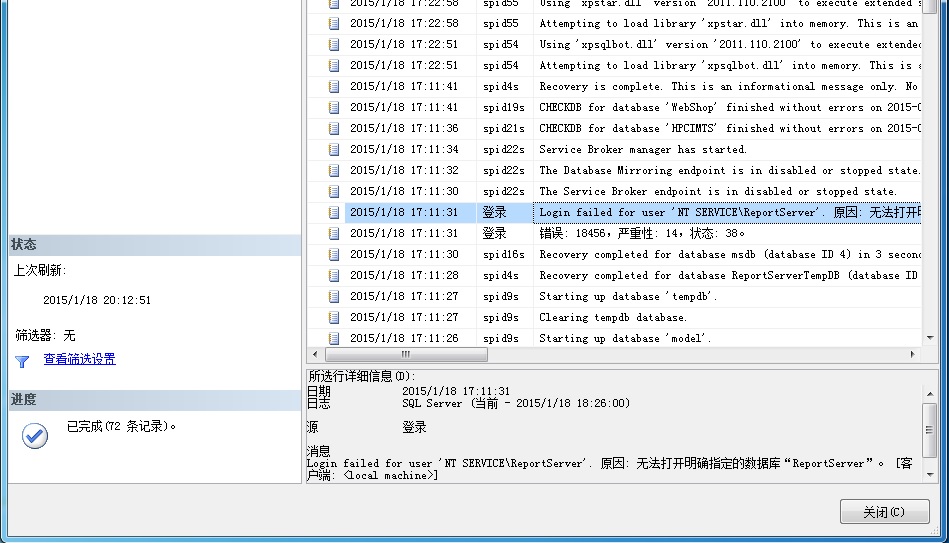The height and width of the screenshot is (543, 949).
Task: Select 'Login failed for user NT SERVICE\ReportServer' message
Action: pos(727,212)
